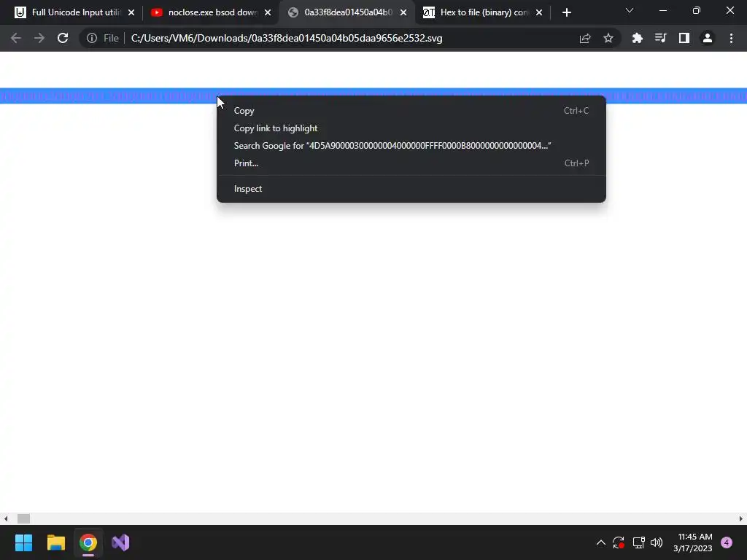Select Copy link to highlight
This screenshot has width=747, height=560.
tap(411, 128)
